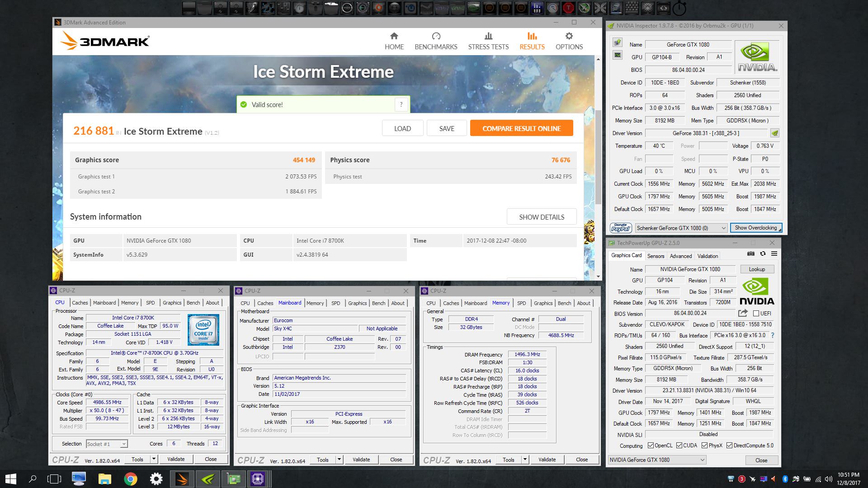The width and height of the screenshot is (868, 488).
Task: Click the Lookup button in GPU-Z
Action: click(x=757, y=269)
